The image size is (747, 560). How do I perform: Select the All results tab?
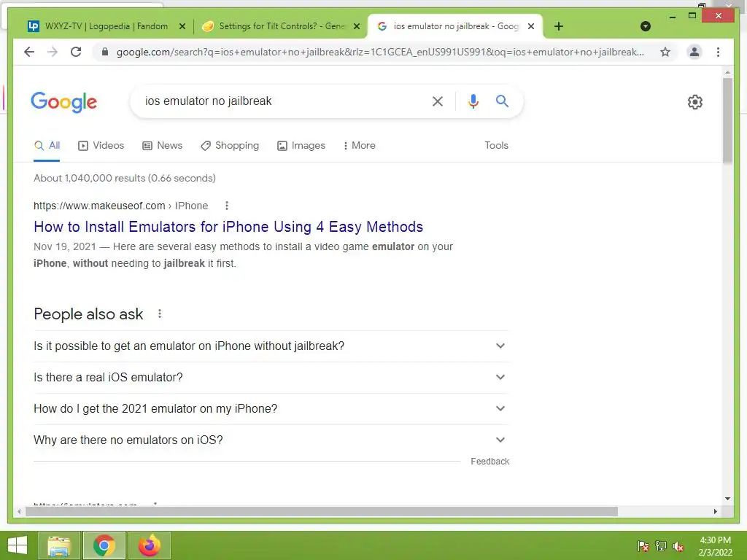pyautogui.click(x=47, y=146)
